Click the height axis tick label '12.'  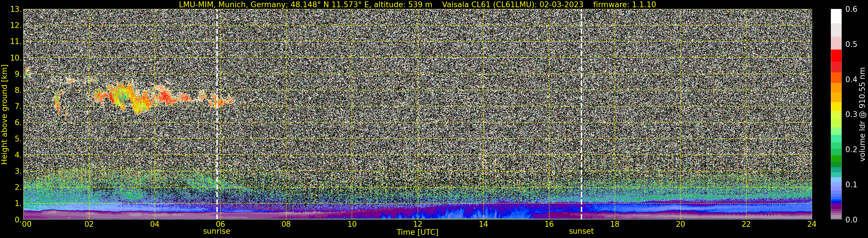16,26
